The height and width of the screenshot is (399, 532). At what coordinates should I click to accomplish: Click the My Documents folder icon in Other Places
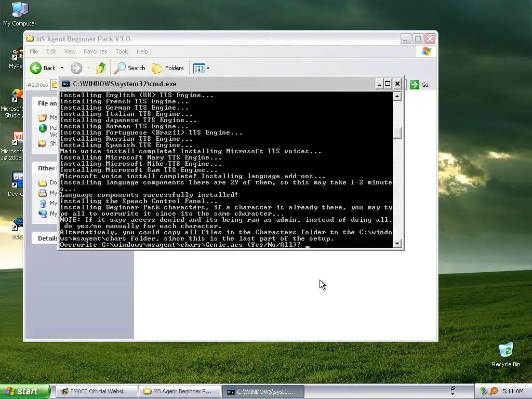pos(43,193)
